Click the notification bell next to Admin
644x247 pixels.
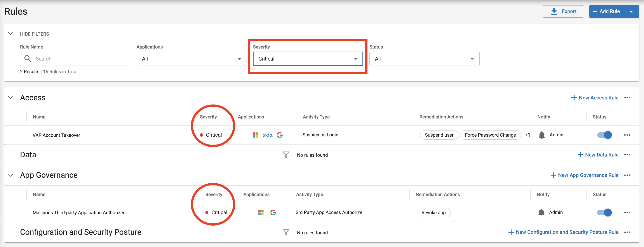pos(541,135)
